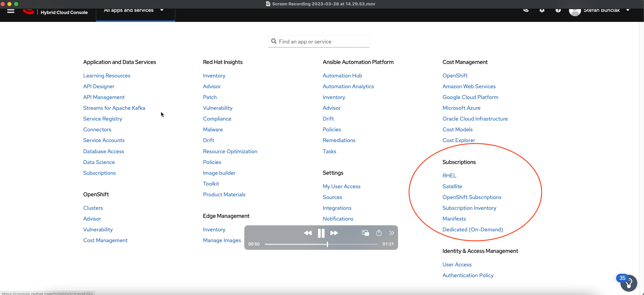
Task: Open Automation Hub link
Action: coord(343,76)
